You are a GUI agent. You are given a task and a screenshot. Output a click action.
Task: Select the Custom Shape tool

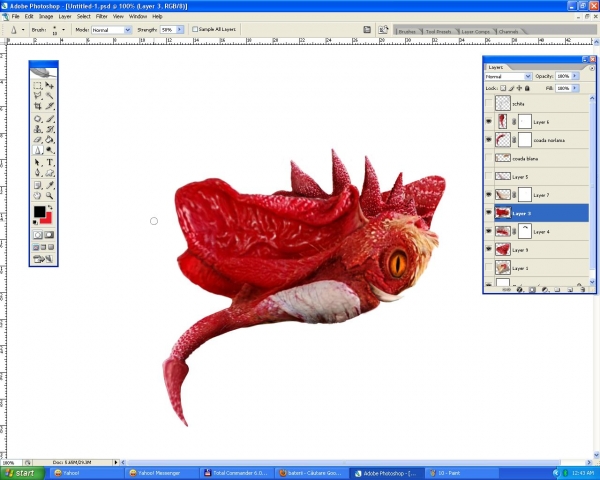tap(49, 173)
